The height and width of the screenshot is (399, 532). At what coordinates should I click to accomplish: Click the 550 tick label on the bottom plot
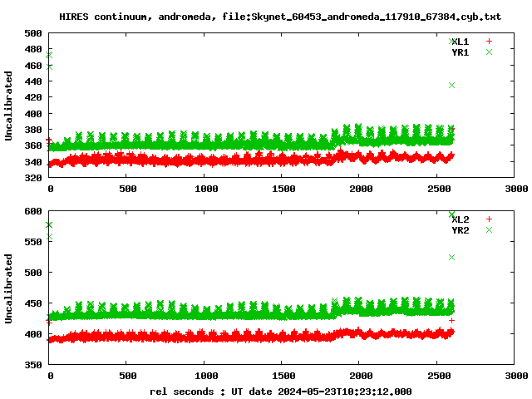[33, 242]
